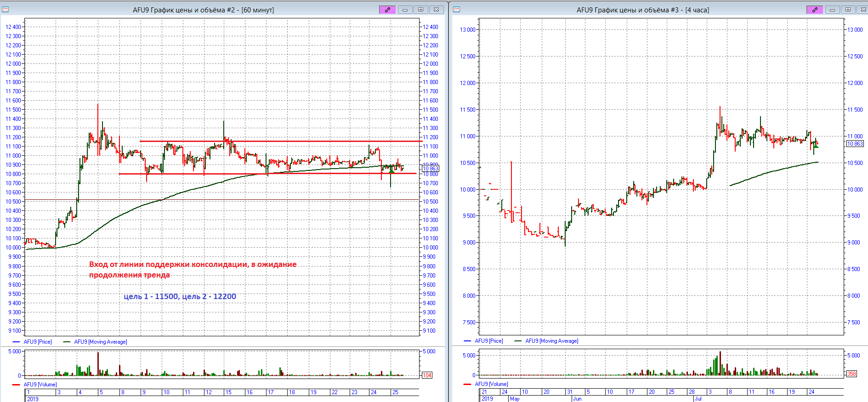Image resolution: width=868 pixels, height=402 pixels.
Task: Click the 104 volume value label in the 60-minute chart
Action: [427, 375]
